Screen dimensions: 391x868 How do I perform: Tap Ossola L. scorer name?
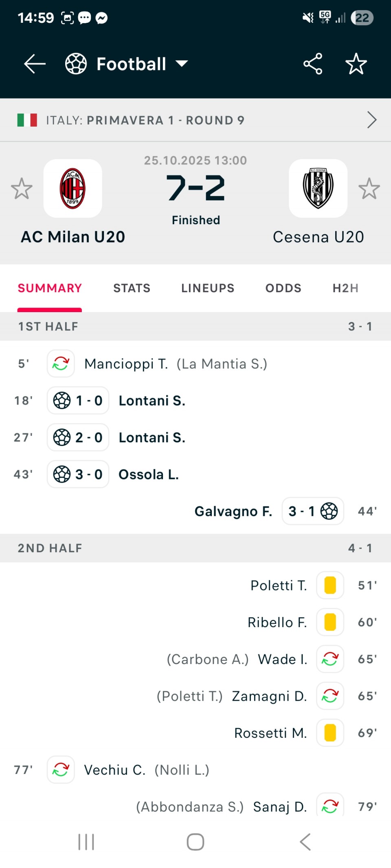coord(149,474)
